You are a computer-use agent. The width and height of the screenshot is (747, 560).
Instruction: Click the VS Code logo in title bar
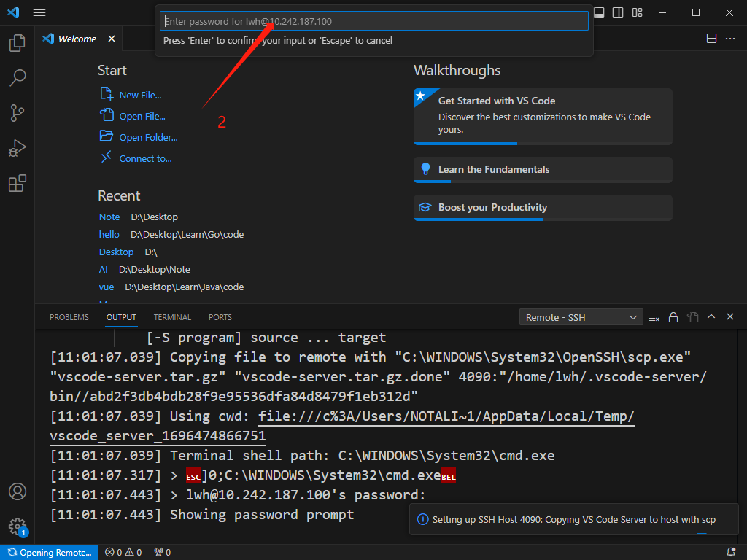[x=13, y=12]
